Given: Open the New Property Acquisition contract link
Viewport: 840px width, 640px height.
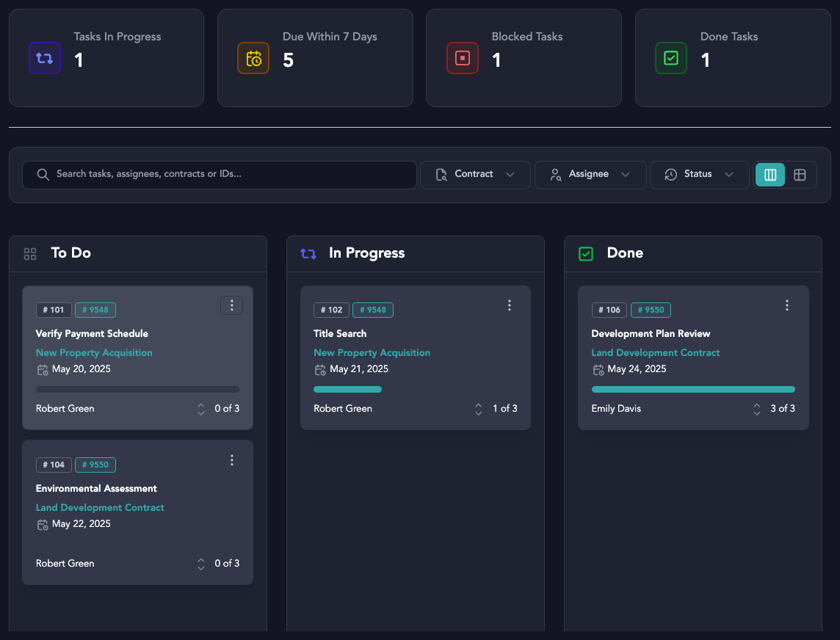Looking at the screenshot, I should tap(94, 352).
